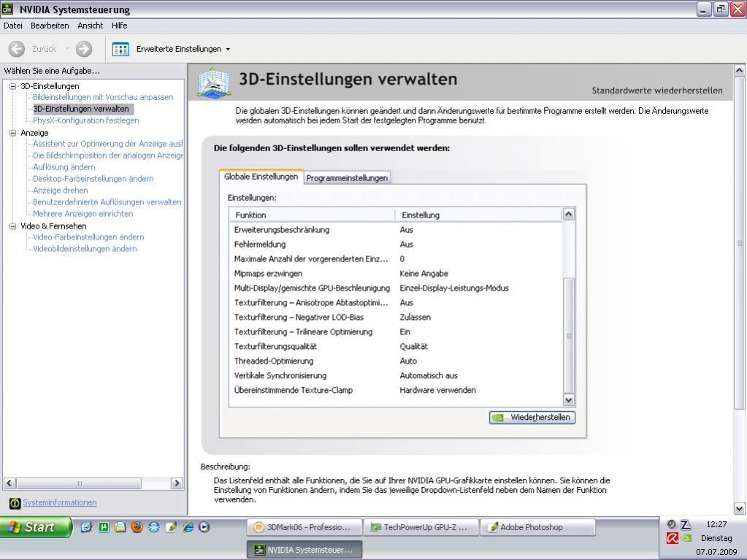The width and height of the screenshot is (747, 560).
Task: Click the Photoshop feather quick launch icon
Action: [171, 527]
